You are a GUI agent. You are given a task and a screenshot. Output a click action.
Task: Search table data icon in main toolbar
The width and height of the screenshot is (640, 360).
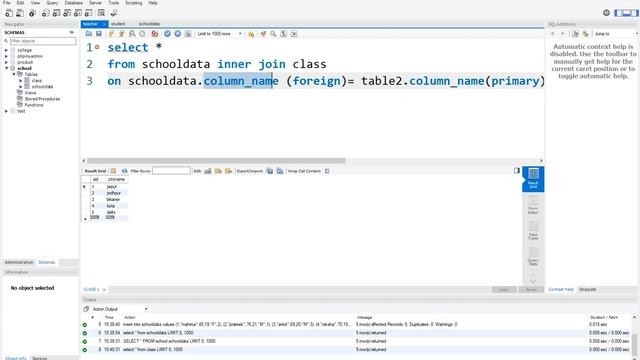(x=101, y=13)
